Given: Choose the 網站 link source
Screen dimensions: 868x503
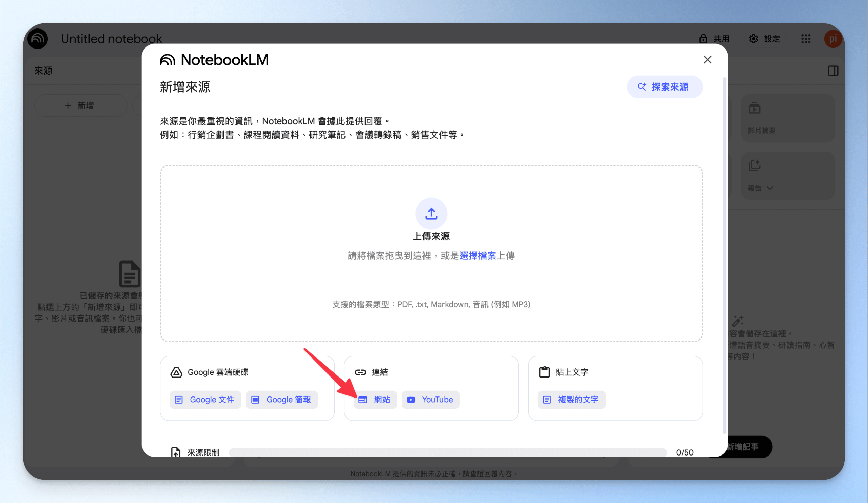Looking at the screenshot, I should tap(375, 400).
